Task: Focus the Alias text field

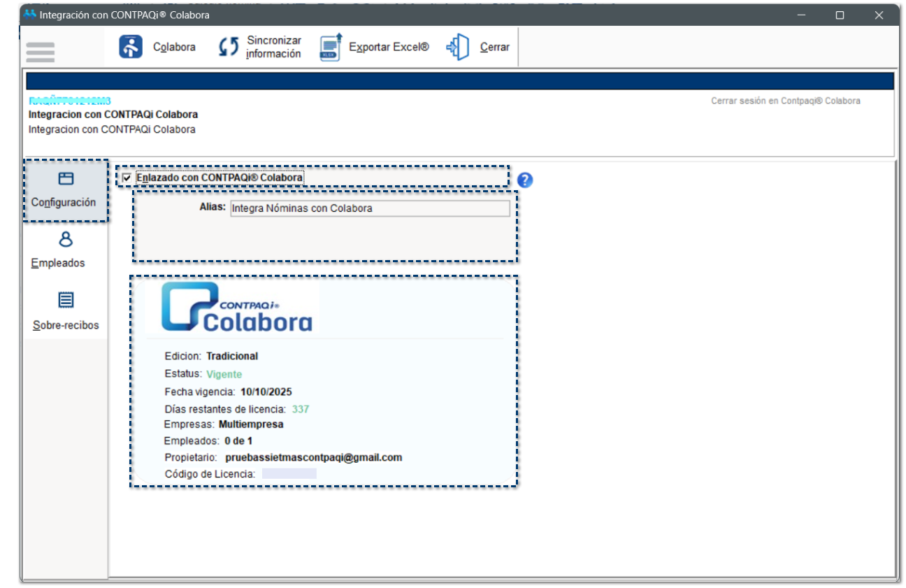Action: (369, 208)
